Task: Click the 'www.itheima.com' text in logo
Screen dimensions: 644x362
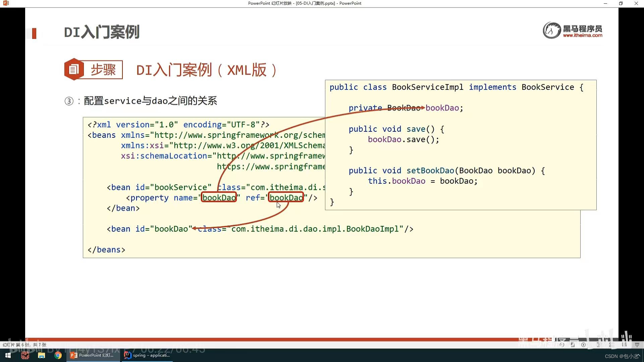Action: tap(583, 36)
